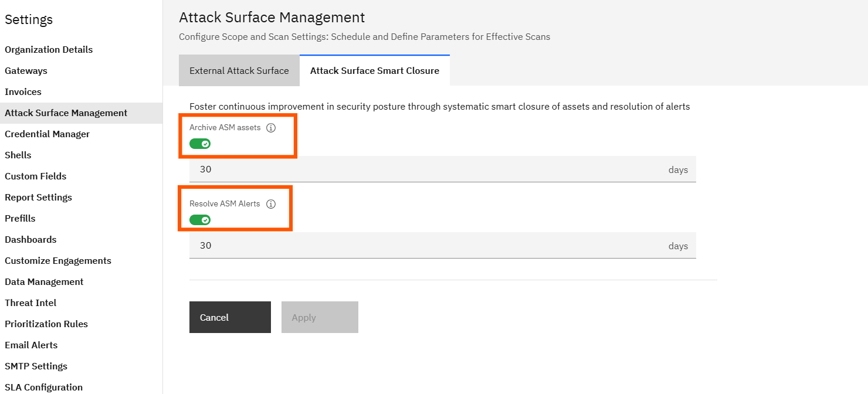Open Prioritization Rules section
The height and width of the screenshot is (394, 868).
46,324
